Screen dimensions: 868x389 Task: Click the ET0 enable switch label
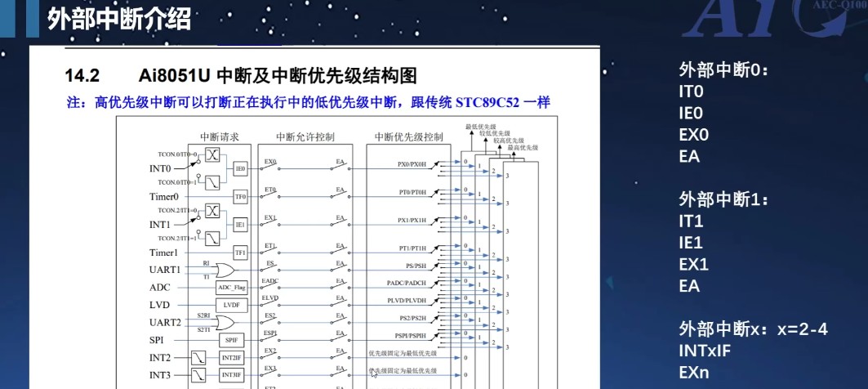tap(270, 190)
